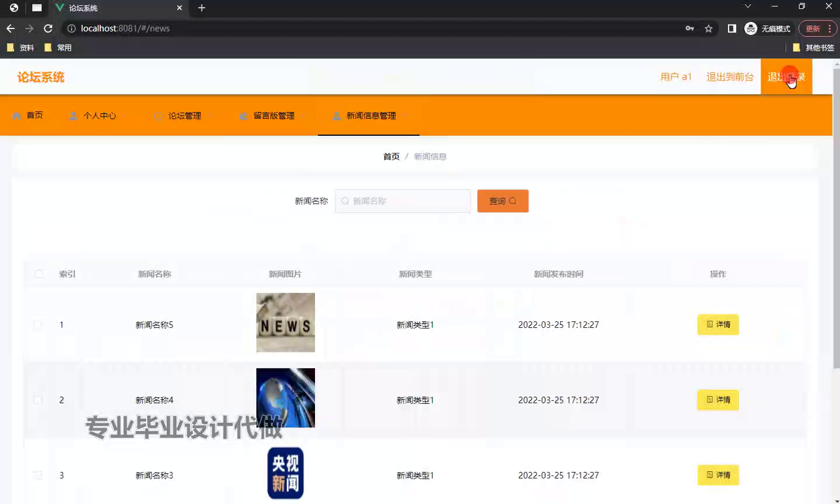Click the 新闻发布时间 column header
This screenshot has width=840, height=504.
pyautogui.click(x=559, y=274)
